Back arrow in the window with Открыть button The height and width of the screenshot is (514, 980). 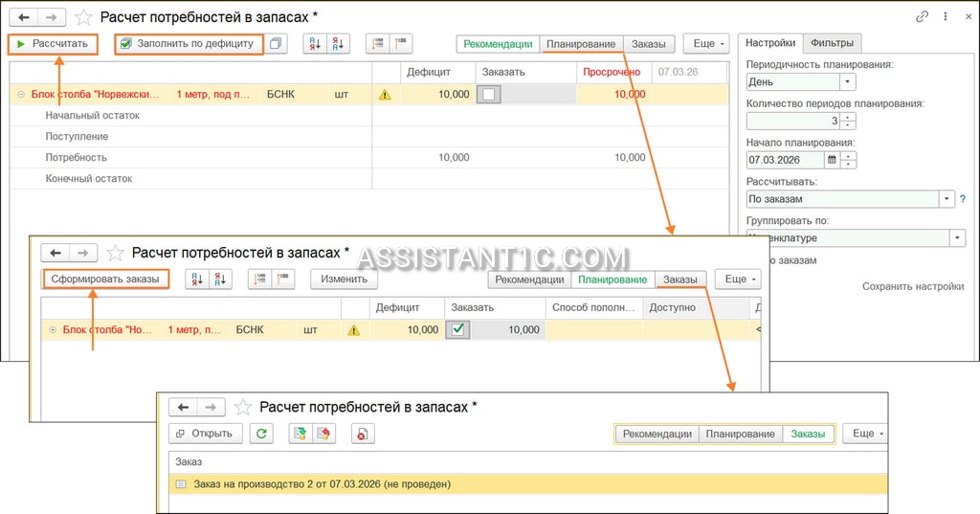[x=183, y=407]
